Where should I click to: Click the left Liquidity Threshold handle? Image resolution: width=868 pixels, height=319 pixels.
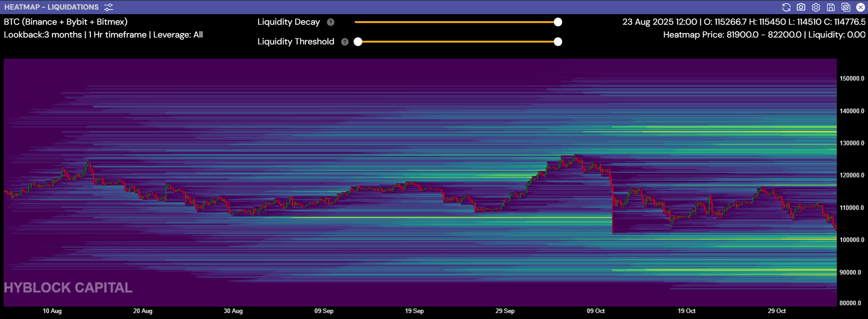coord(358,42)
